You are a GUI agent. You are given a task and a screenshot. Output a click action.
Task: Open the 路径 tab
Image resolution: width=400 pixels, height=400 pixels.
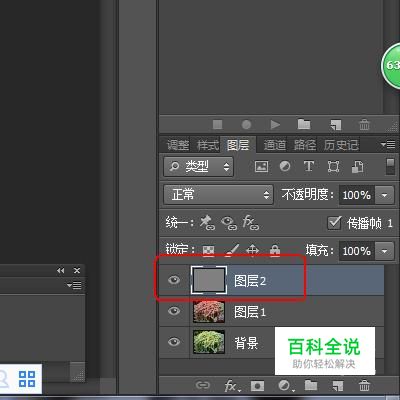(x=305, y=145)
